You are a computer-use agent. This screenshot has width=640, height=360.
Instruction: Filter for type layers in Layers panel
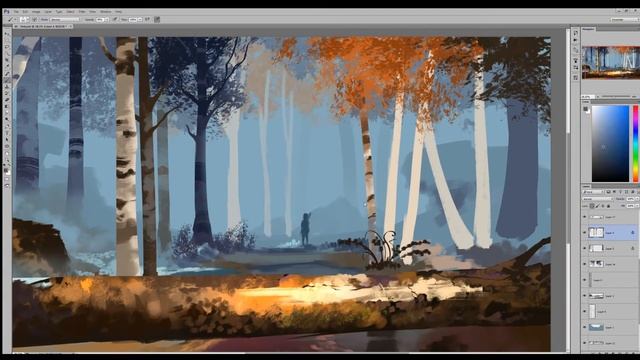click(x=620, y=191)
